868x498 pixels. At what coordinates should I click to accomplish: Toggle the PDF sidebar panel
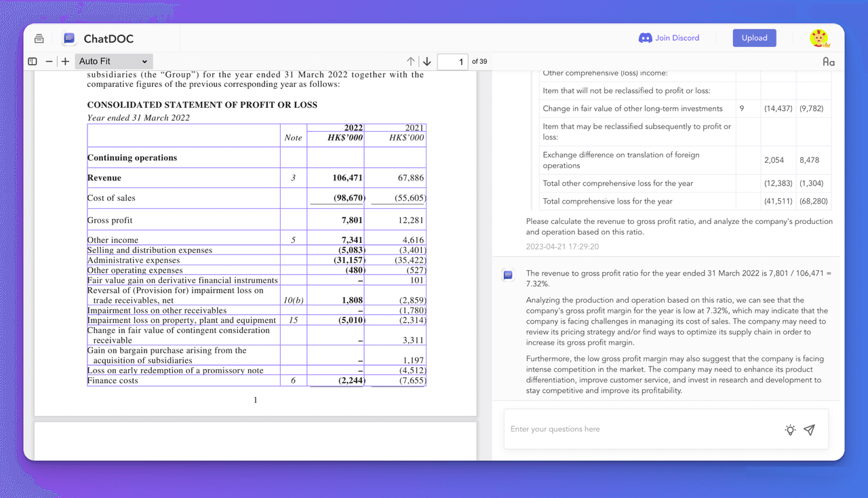tap(33, 61)
